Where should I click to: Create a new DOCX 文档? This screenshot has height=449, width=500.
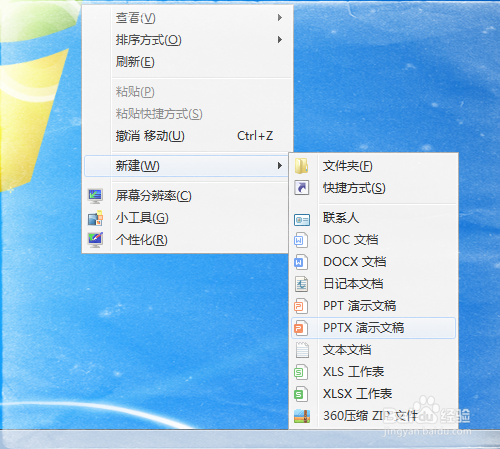click(x=374, y=262)
